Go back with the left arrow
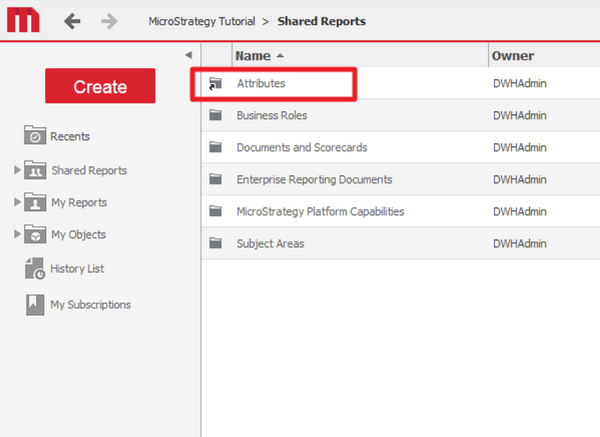The width and height of the screenshot is (600, 437). click(72, 21)
